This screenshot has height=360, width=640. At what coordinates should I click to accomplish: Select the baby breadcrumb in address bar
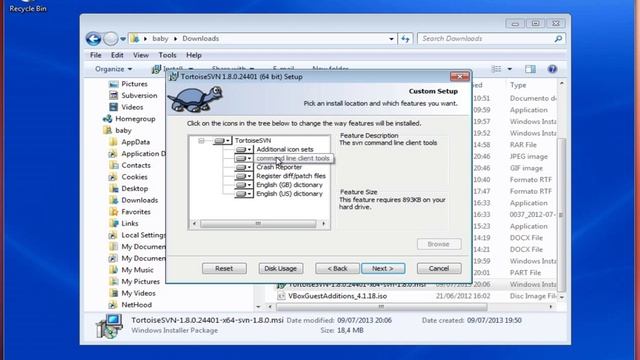160,39
